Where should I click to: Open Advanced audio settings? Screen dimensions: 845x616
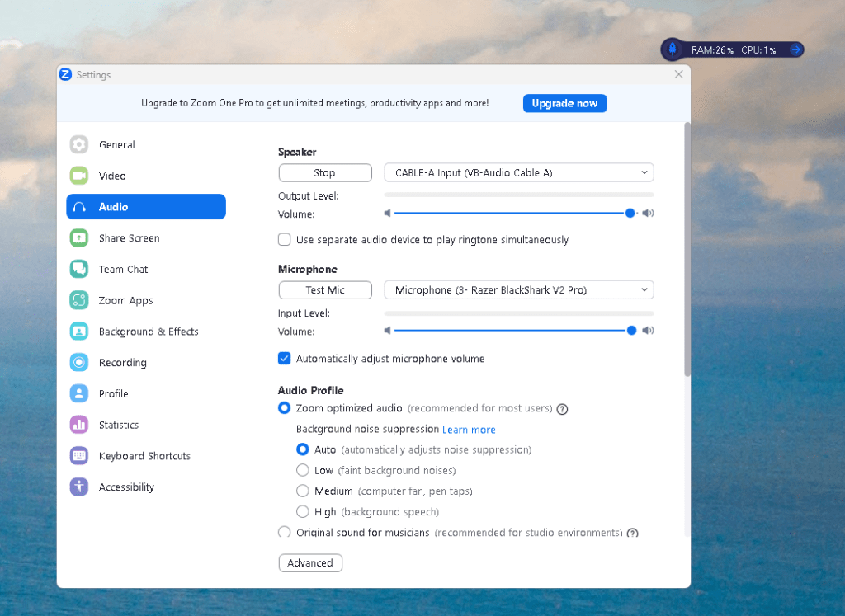click(310, 562)
